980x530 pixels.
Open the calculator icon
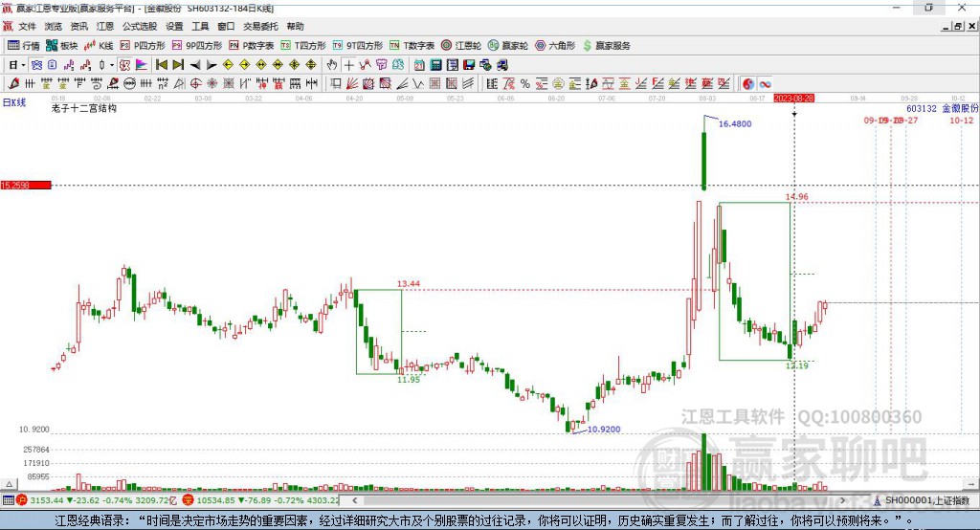click(435, 65)
